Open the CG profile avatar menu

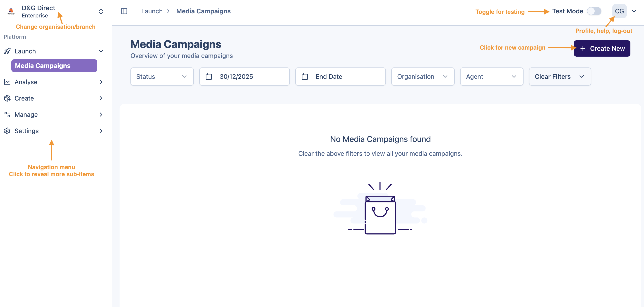click(x=619, y=11)
